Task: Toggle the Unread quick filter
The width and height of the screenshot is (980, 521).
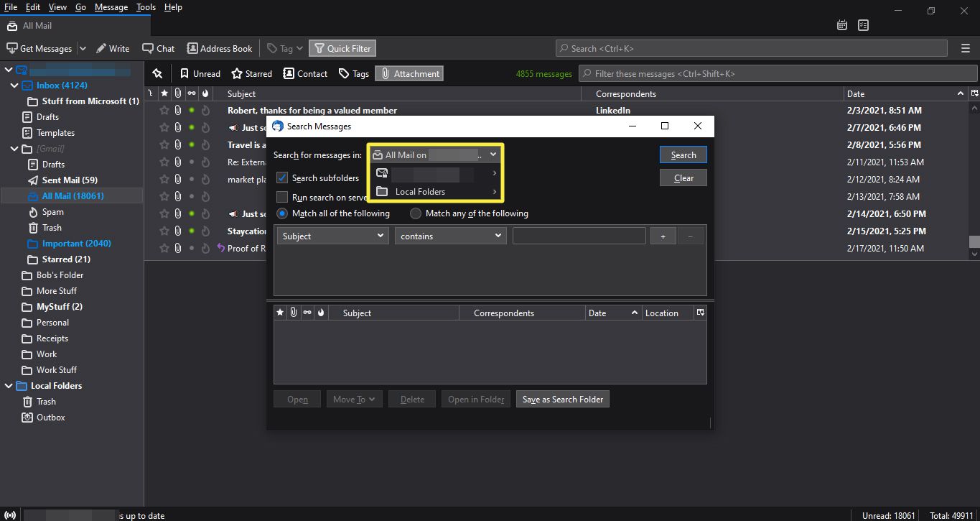Action: point(200,73)
